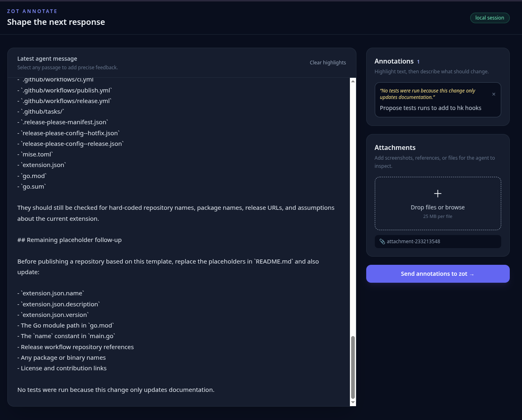522x420 pixels.
Task: Send annotations to zot
Action: tap(438, 274)
